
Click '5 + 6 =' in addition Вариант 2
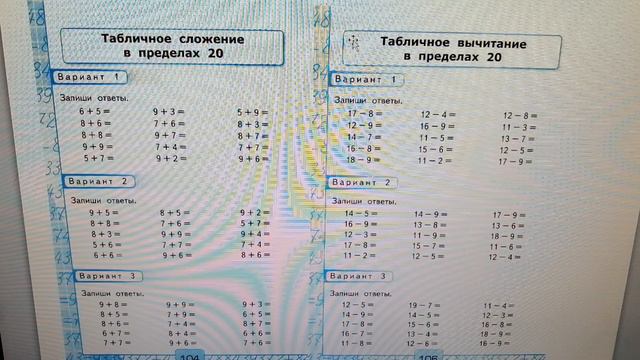coord(107,245)
